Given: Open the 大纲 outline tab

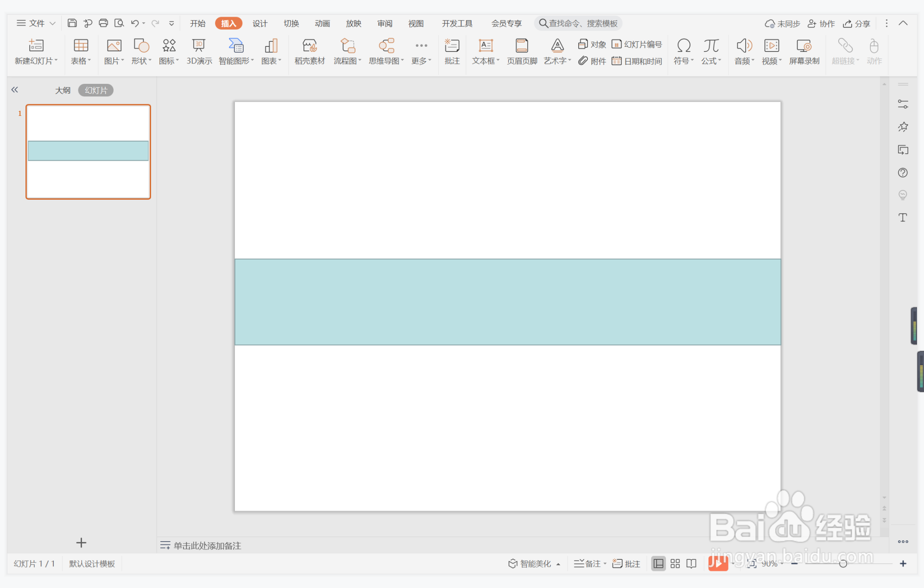Looking at the screenshot, I should pos(63,90).
